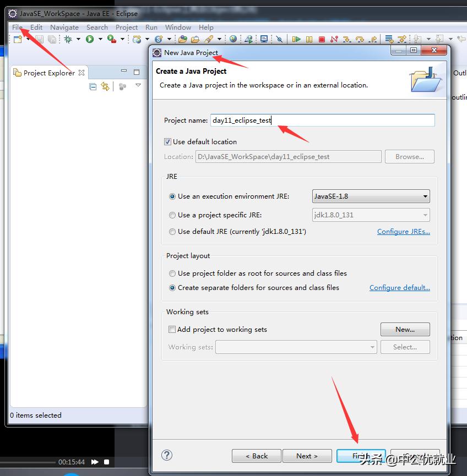Screen dimensions: 467x476
Task: Click the Debug toolbar icon
Action: tap(68, 39)
